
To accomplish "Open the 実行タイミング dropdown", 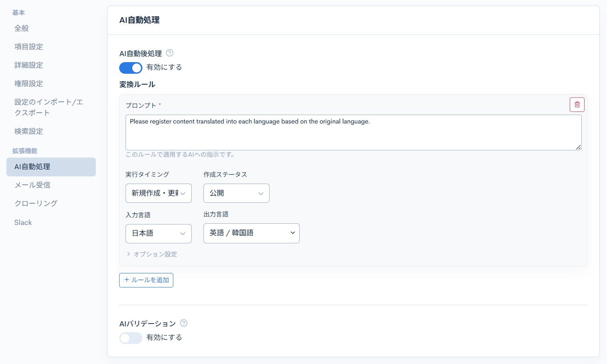I will tap(158, 193).
